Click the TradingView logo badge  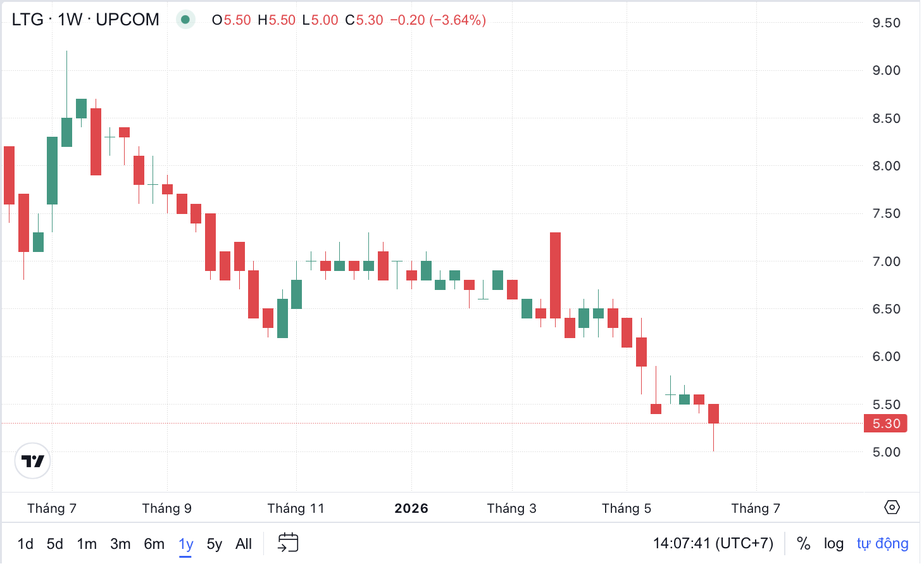[x=33, y=461]
